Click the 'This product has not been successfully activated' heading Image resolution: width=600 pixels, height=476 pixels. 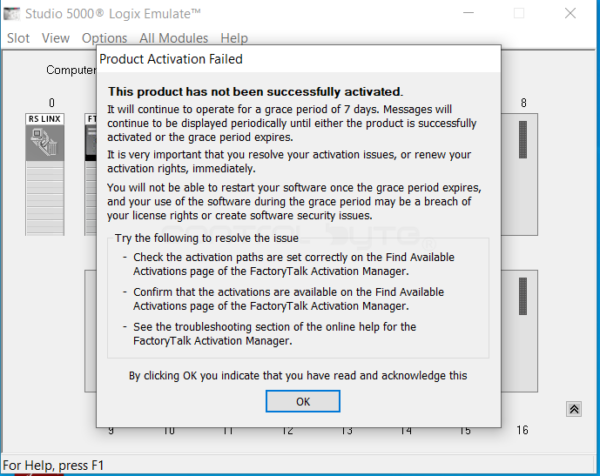coord(255,92)
